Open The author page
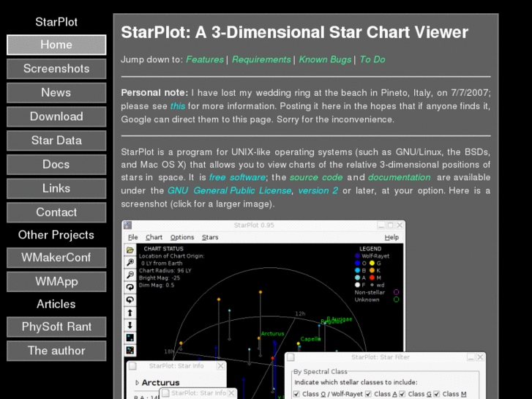 pyautogui.click(x=56, y=351)
